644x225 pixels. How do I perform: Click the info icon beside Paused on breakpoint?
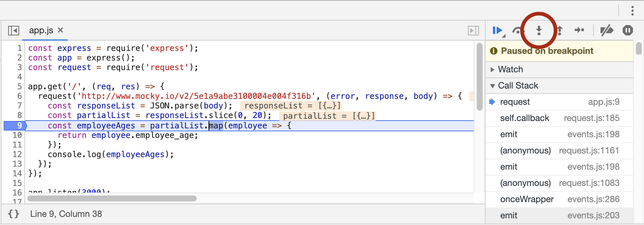[494, 51]
